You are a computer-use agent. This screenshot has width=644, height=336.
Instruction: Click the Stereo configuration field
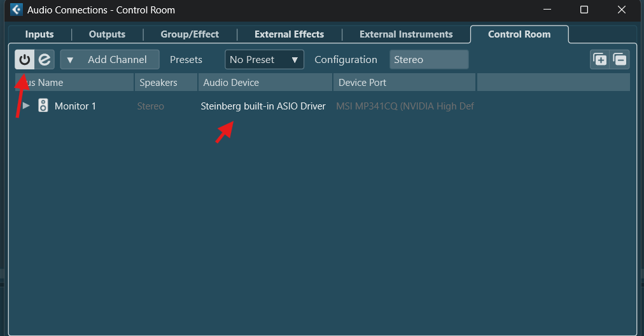pos(428,60)
